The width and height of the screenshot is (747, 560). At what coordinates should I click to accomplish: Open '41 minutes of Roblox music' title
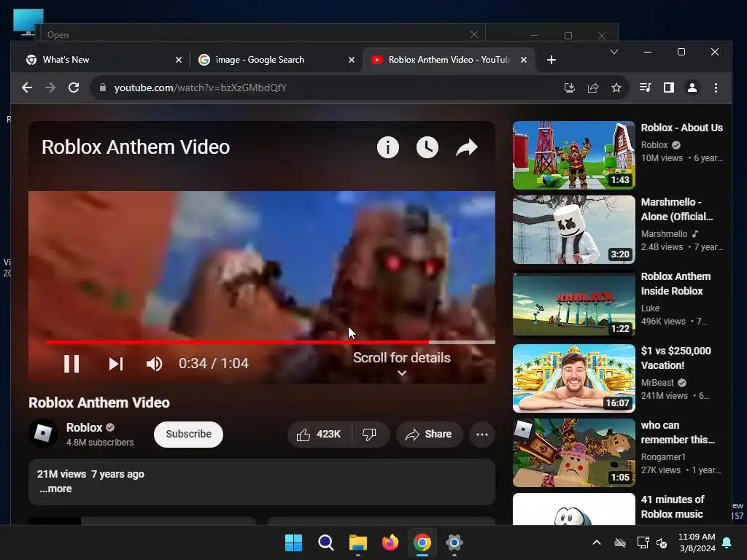pyautogui.click(x=672, y=507)
